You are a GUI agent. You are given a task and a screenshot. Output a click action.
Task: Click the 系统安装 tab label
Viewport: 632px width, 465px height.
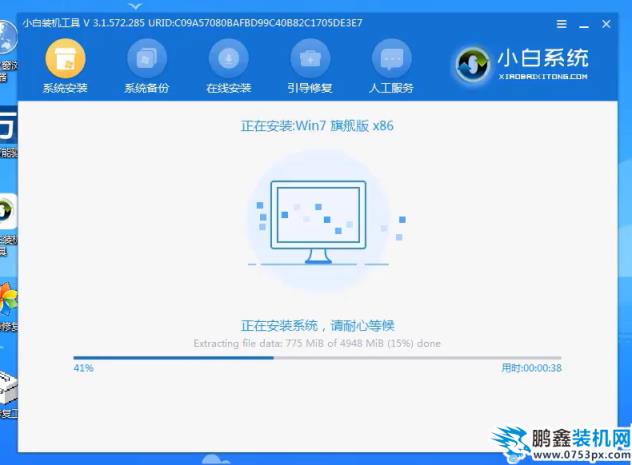click(65, 88)
